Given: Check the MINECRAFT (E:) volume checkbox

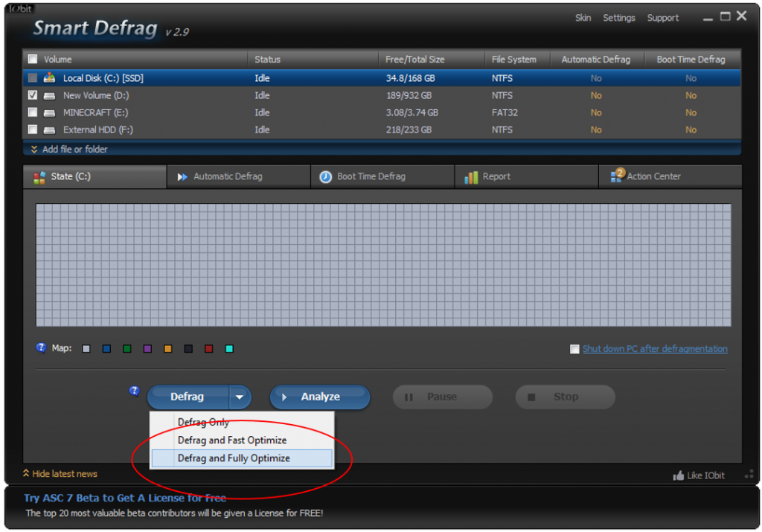Looking at the screenshot, I should click(x=33, y=112).
